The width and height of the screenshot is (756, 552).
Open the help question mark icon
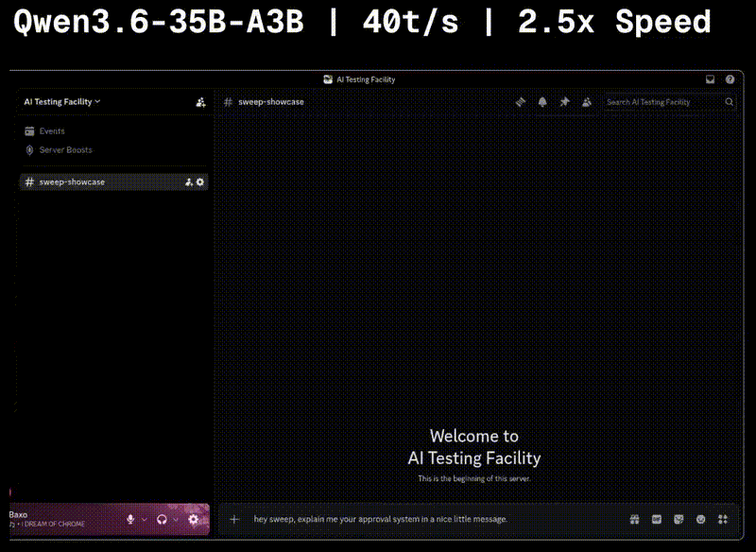pos(730,79)
